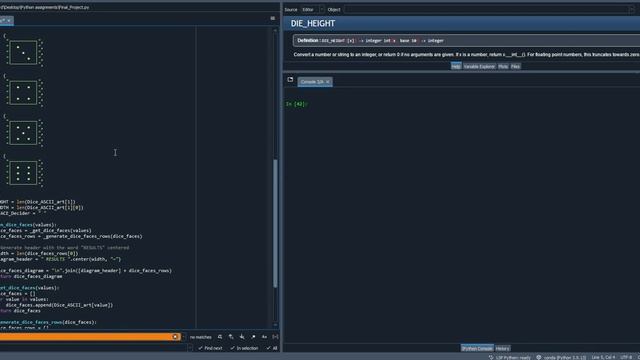The image size is (640, 360).
Task: Clear the orange find text field
Action: 175,337
